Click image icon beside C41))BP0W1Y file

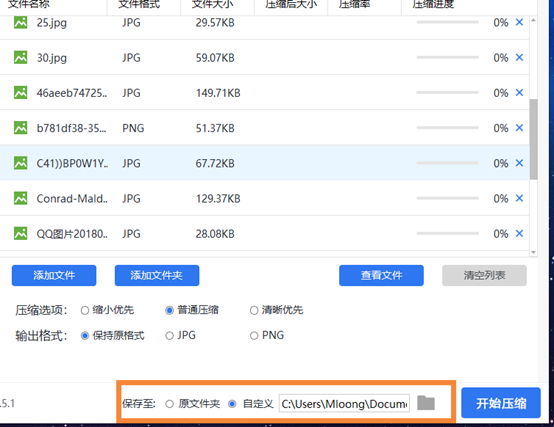20,163
